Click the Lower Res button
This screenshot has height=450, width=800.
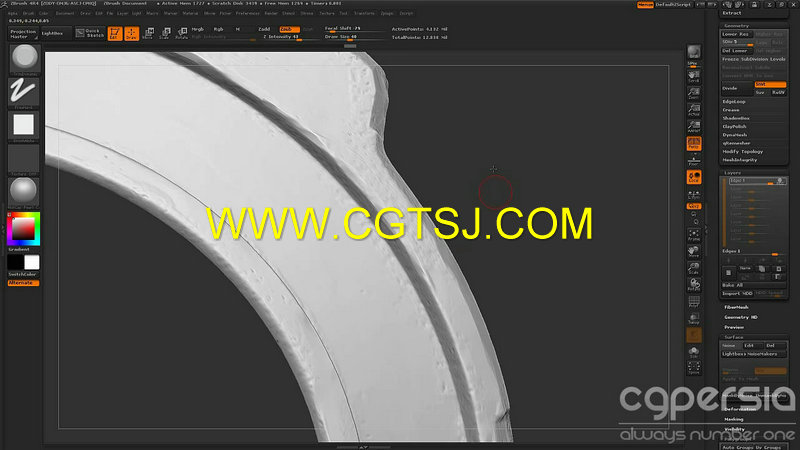click(737, 34)
